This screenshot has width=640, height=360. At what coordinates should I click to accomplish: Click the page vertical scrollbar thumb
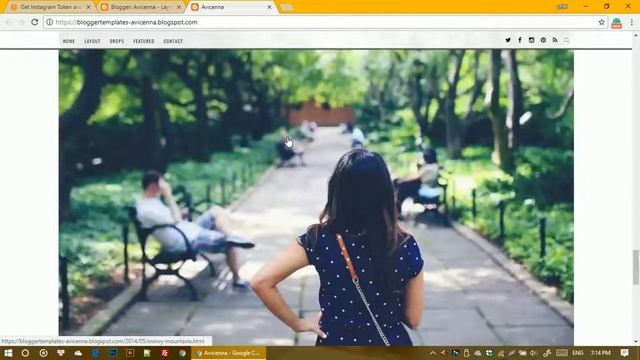pyautogui.click(x=636, y=267)
